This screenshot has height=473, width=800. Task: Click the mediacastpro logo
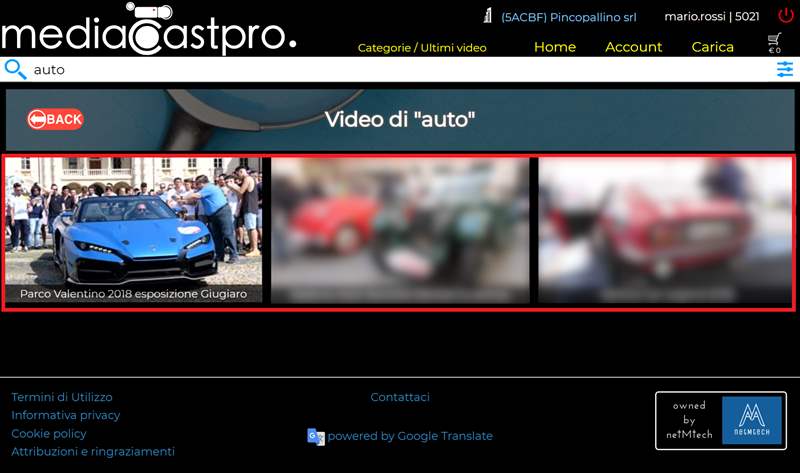[148, 30]
